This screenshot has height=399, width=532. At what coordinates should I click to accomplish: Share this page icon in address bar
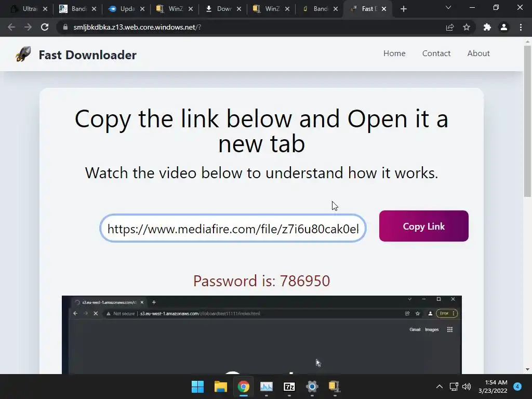[x=450, y=27]
